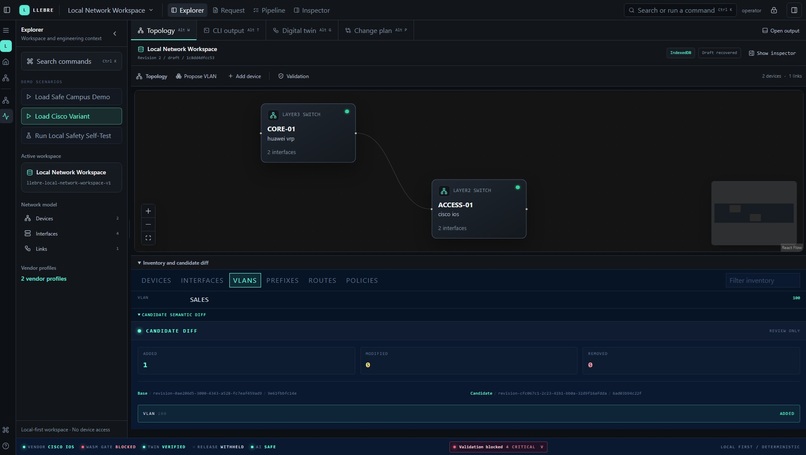Open the Local Network Workspace dropdown
The image size is (806, 455).
[x=110, y=10]
